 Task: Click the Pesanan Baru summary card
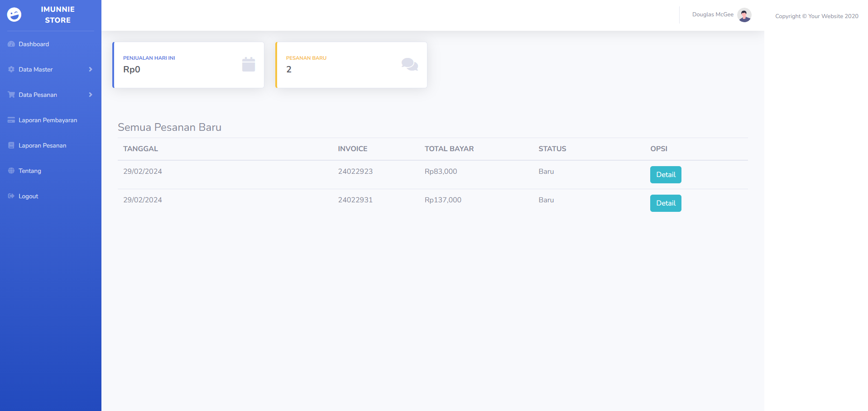coord(351,65)
